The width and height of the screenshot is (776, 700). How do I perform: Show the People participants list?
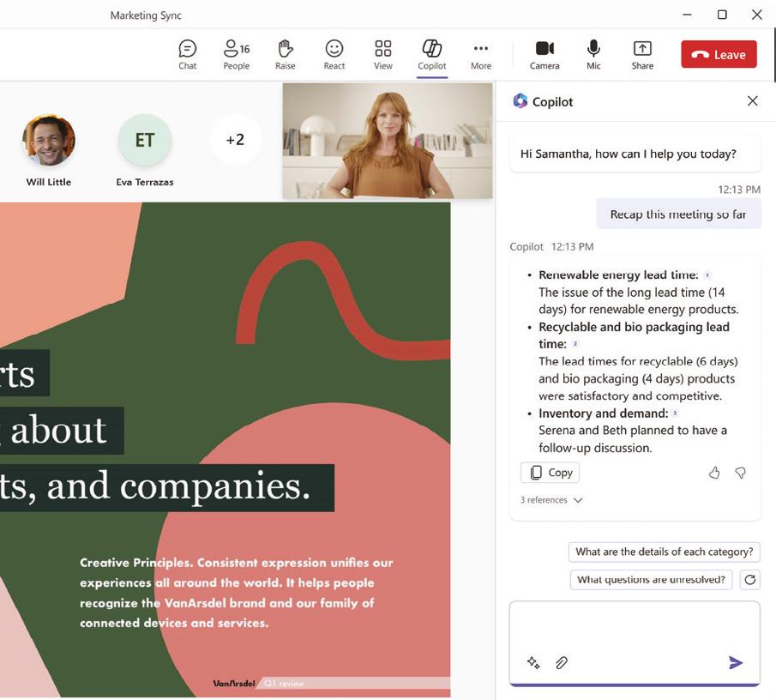click(x=237, y=54)
